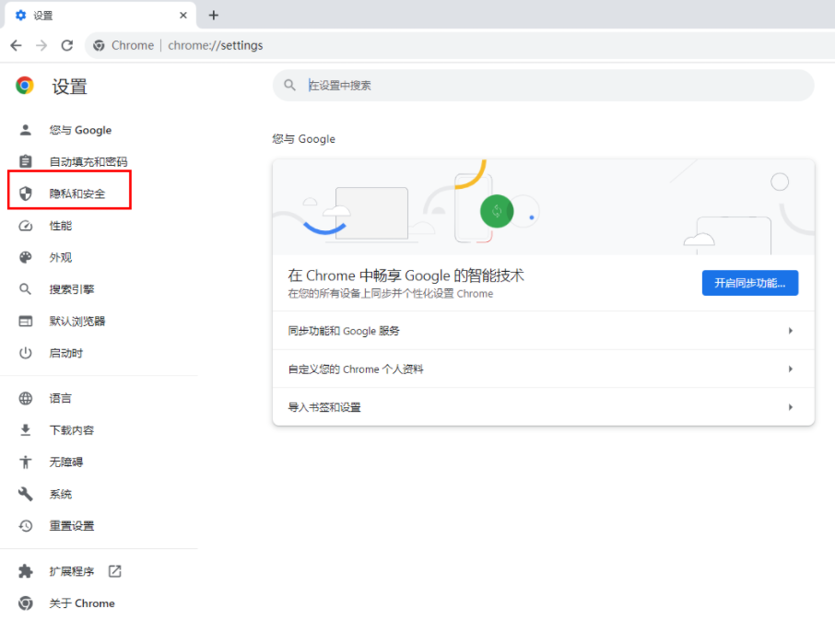Click the 开启同步功能 button
Screen dimensions: 835x644
[750, 283]
